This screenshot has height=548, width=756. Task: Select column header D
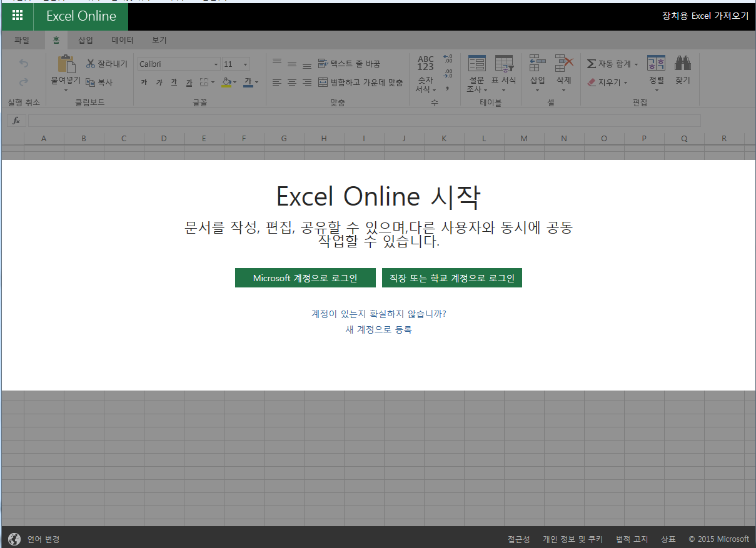click(164, 139)
